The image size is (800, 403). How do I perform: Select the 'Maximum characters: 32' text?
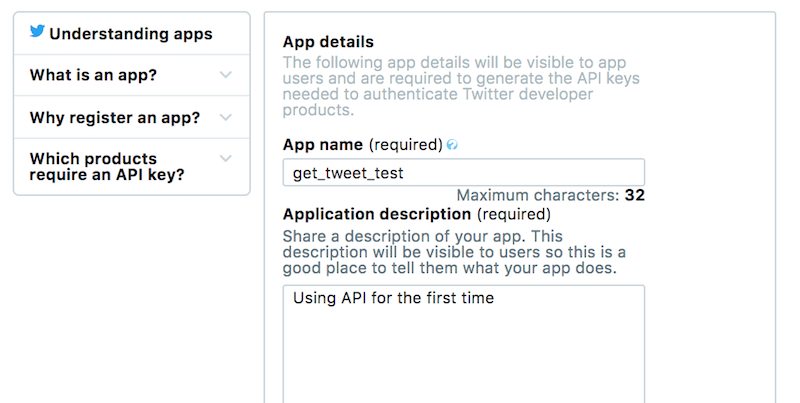(551, 195)
